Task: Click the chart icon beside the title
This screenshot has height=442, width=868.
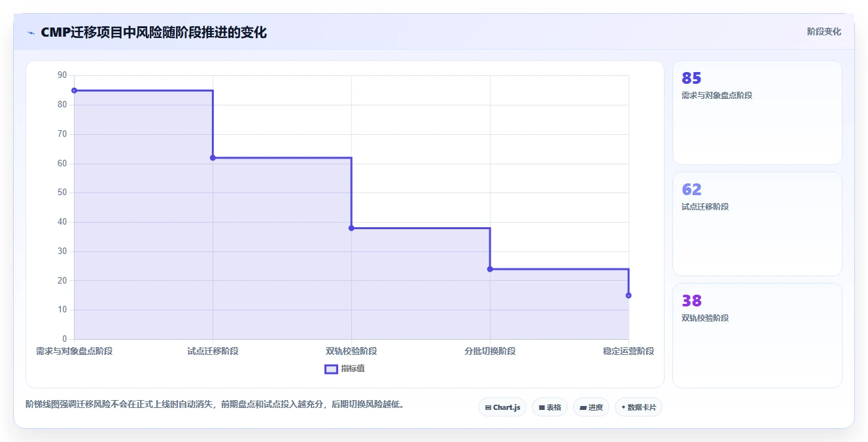Action: 31,33
